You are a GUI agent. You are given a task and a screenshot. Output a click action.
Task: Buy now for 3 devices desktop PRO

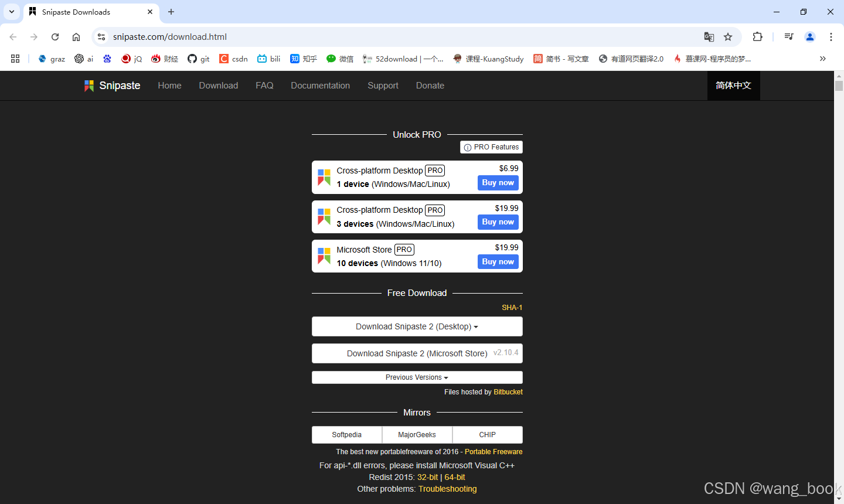tap(498, 222)
